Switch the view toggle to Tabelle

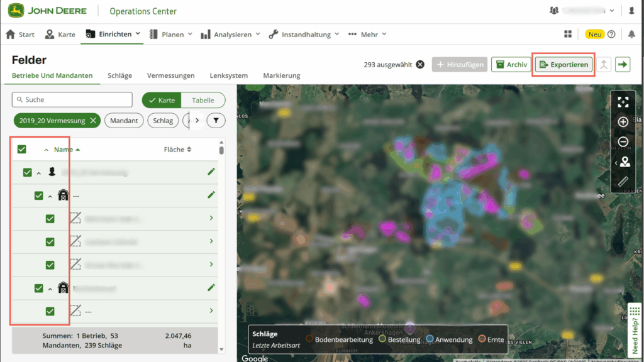click(x=203, y=100)
